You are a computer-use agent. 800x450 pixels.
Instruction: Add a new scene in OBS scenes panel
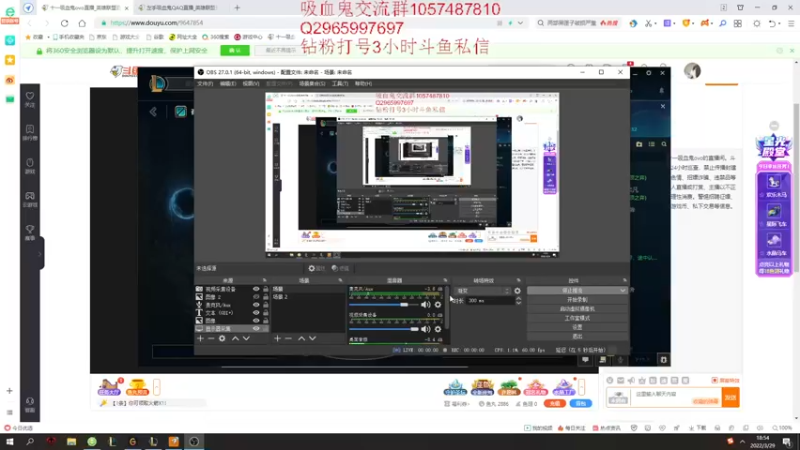coord(277,338)
